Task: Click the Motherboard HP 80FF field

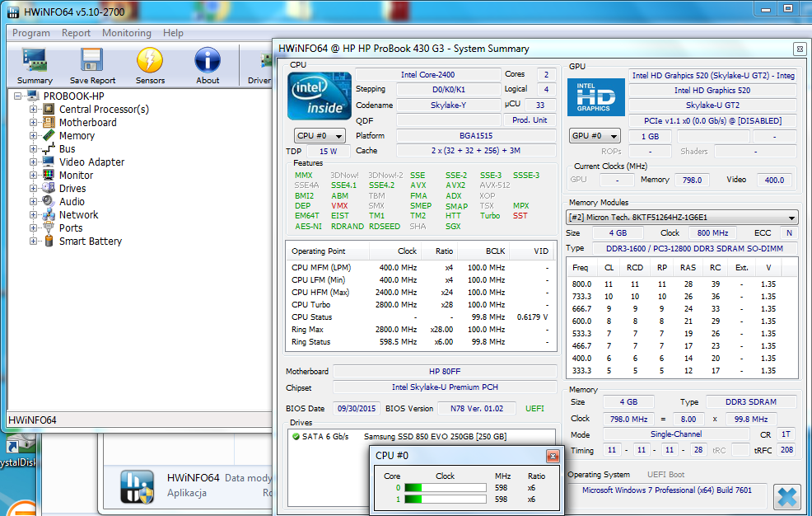Action: [x=445, y=372]
